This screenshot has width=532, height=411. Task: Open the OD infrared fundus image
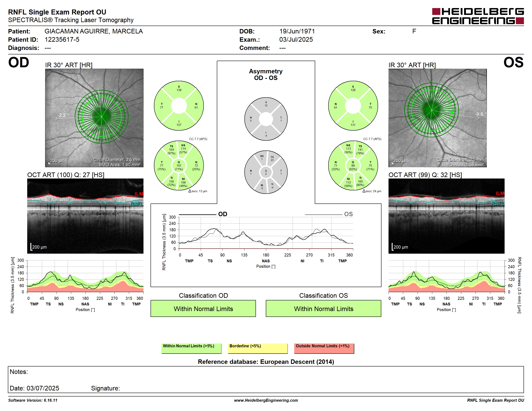coord(94,118)
